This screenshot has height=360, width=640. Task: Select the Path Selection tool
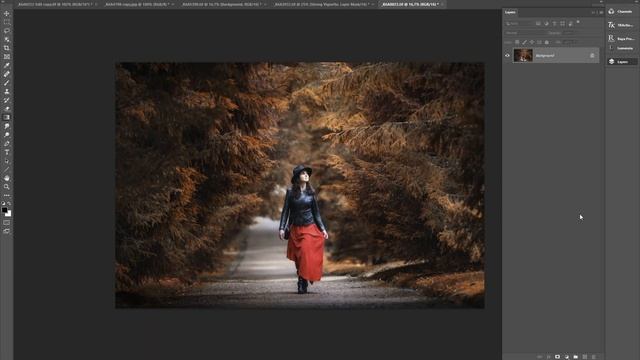(x=7, y=161)
